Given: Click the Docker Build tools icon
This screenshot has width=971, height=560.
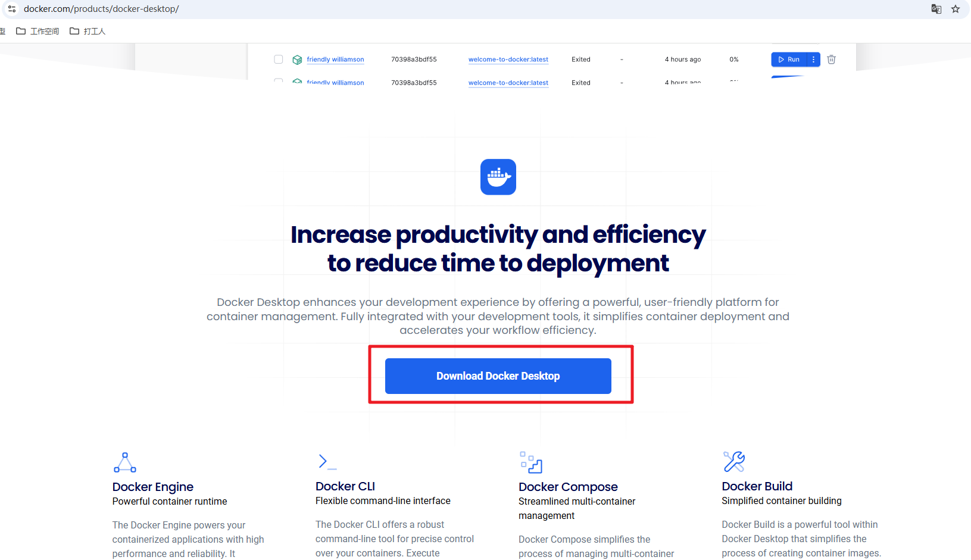Looking at the screenshot, I should pyautogui.click(x=733, y=462).
